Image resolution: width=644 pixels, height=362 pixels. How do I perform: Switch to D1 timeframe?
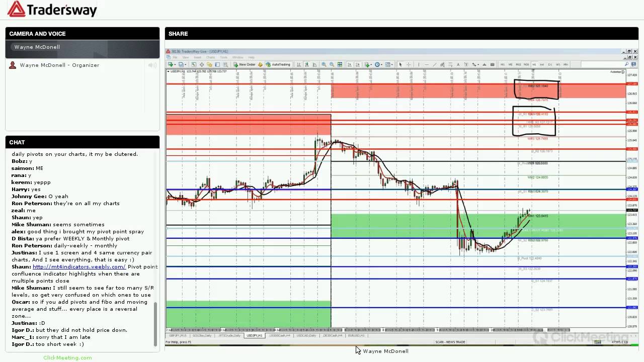click(550, 64)
